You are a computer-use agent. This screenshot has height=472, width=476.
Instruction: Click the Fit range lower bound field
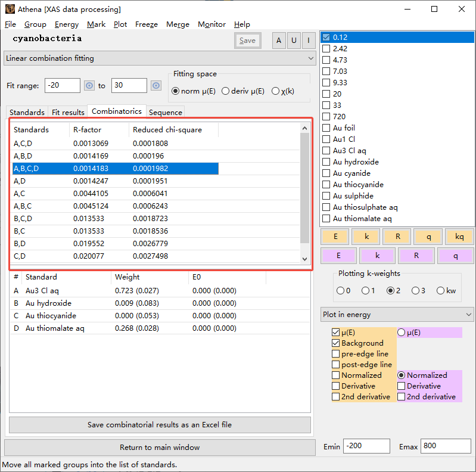click(63, 85)
